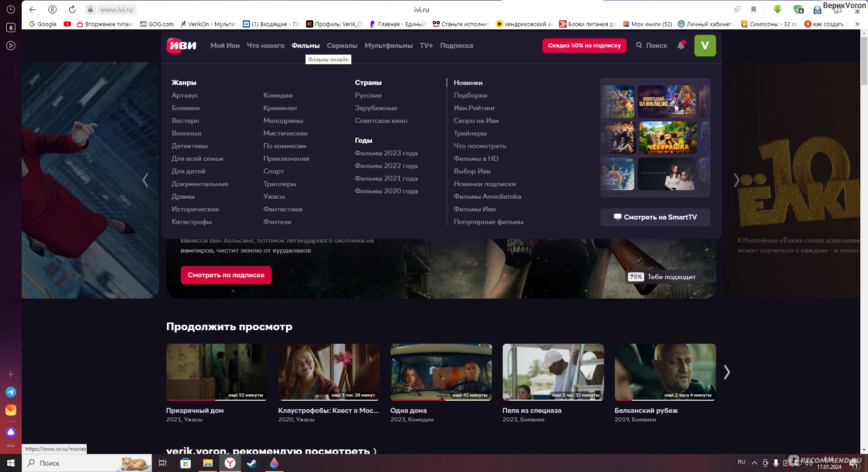Image resolution: width=868 pixels, height=472 pixels.
Task: Select Комедии genre link
Action: [x=278, y=95]
